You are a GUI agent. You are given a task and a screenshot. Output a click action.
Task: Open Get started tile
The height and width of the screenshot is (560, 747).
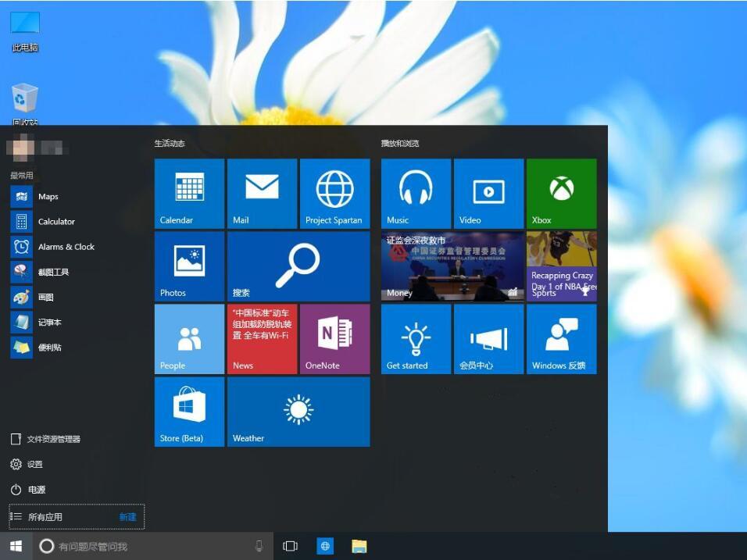pos(415,338)
